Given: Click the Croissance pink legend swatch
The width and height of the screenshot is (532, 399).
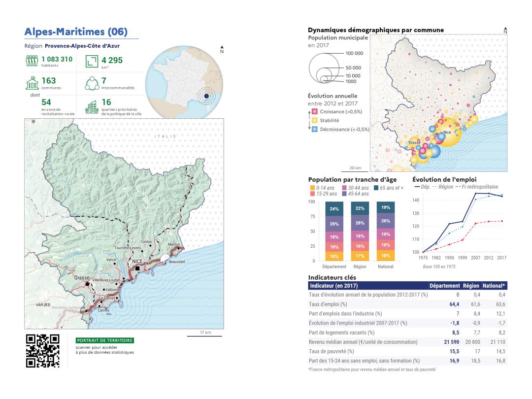Looking at the screenshot, I should tap(314, 112).
